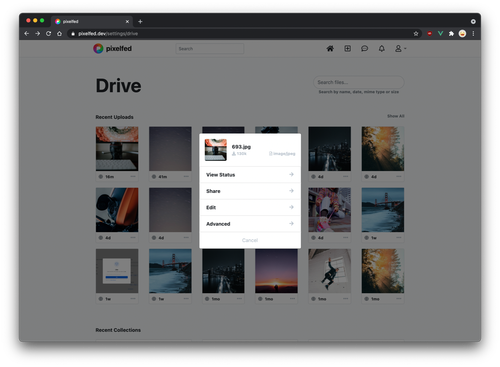
Task: Click the Show All link
Action: point(396,116)
